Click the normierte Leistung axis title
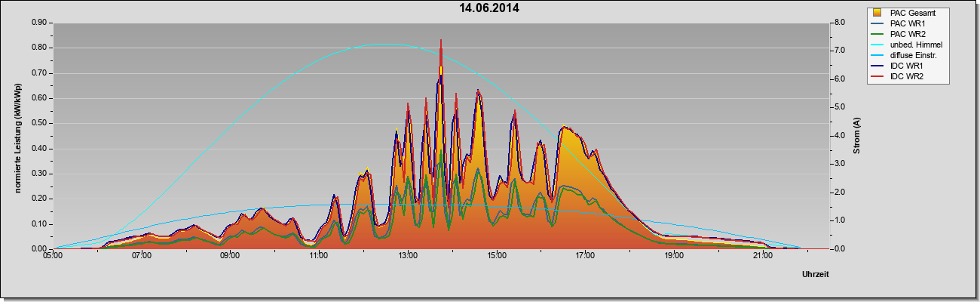Viewport: 980px width, 302px height. tap(17, 136)
